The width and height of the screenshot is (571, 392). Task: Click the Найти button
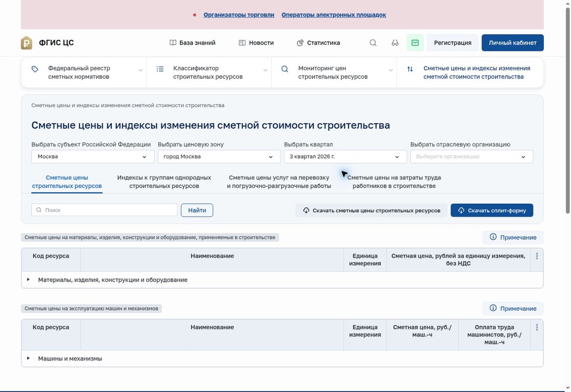197,210
